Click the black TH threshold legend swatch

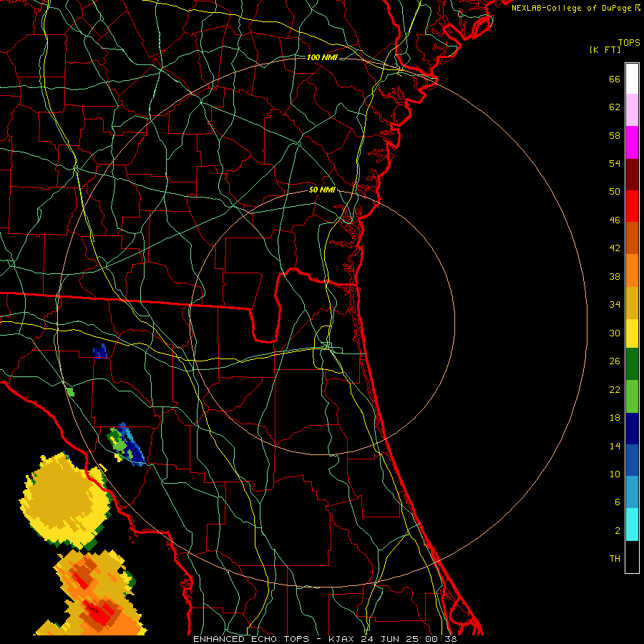coord(632,557)
